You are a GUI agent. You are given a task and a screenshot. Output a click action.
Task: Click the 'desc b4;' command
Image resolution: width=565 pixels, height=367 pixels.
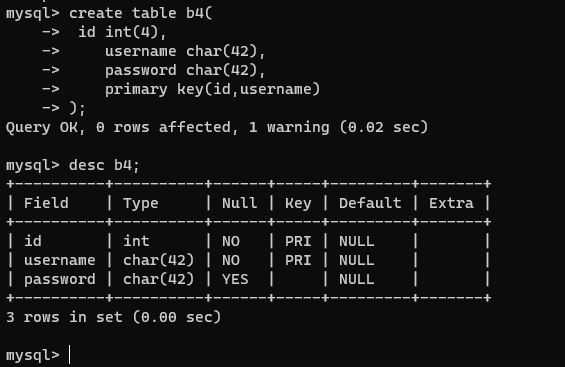[104, 165]
